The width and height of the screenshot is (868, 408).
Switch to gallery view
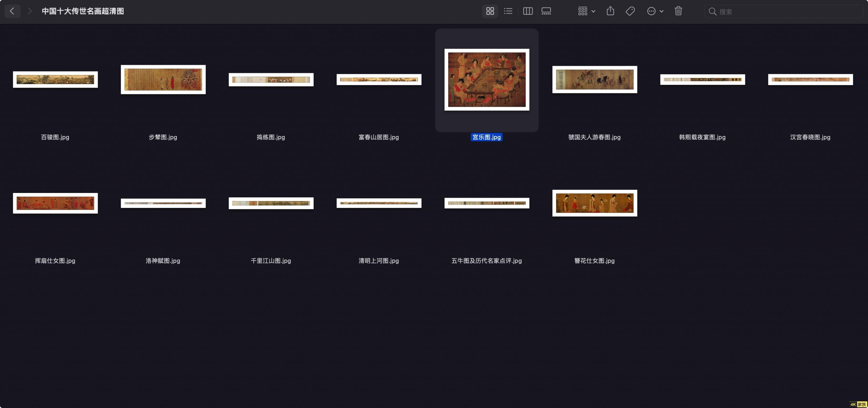[546, 11]
